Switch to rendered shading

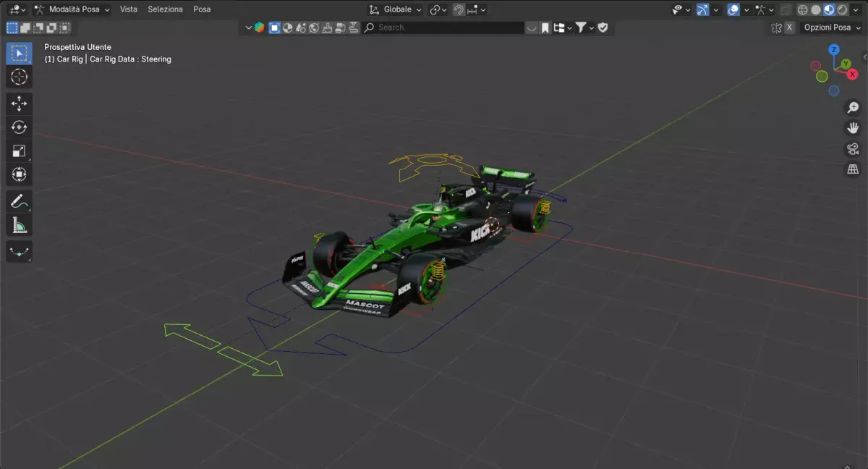coord(843,9)
